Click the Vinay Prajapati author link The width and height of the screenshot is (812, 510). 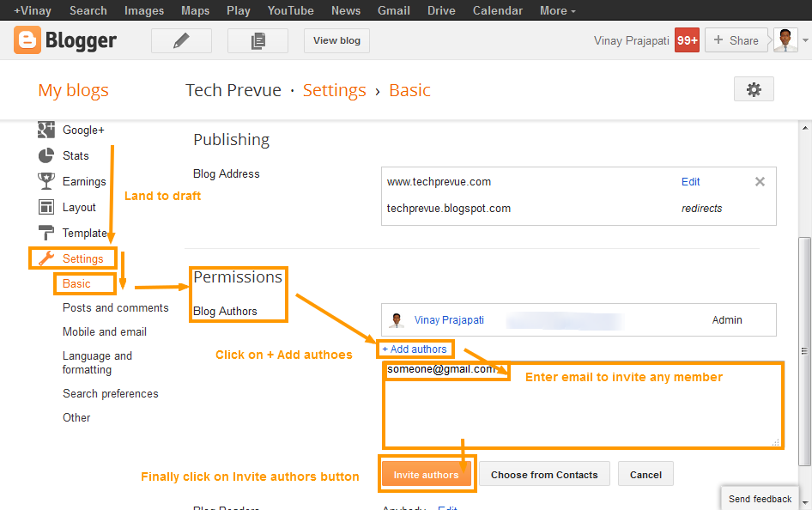pyautogui.click(x=449, y=320)
